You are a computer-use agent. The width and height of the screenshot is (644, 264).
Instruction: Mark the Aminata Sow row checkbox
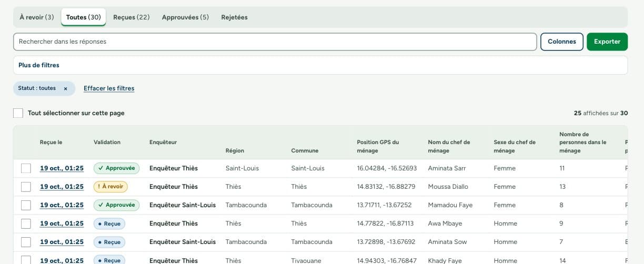coord(26,242)
